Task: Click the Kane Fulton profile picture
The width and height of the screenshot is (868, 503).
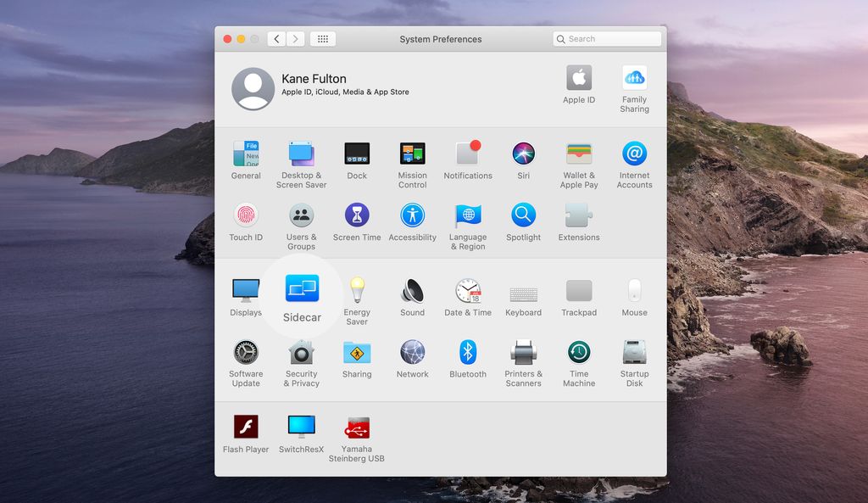Action: (x=253, y=87)
